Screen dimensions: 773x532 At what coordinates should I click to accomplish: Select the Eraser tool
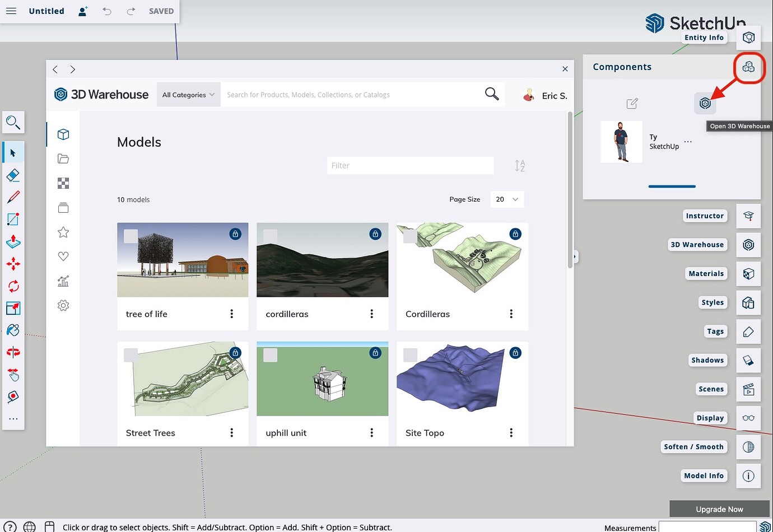[x=13, y=175]
